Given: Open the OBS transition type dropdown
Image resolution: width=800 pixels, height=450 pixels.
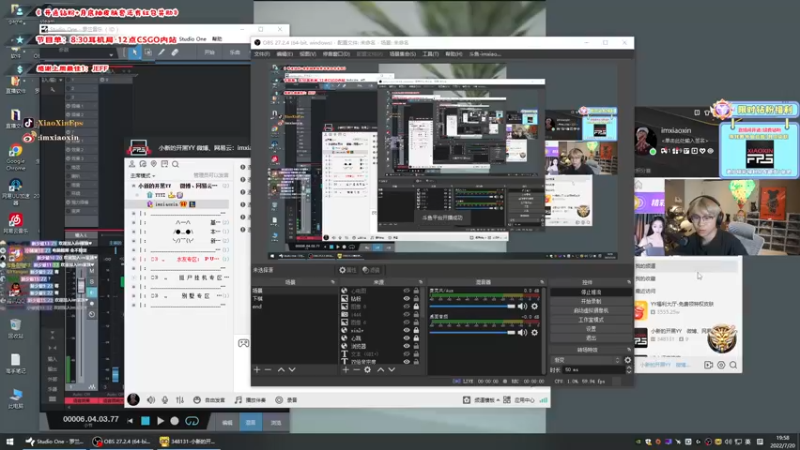Looking at the screenshot, I should [587, 360].
